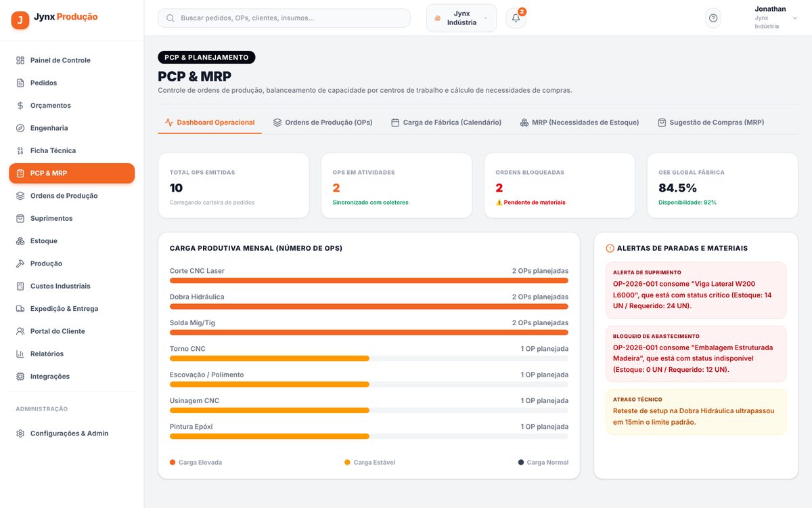Open the Alerta de Suprimento alert

click(696, 290)
